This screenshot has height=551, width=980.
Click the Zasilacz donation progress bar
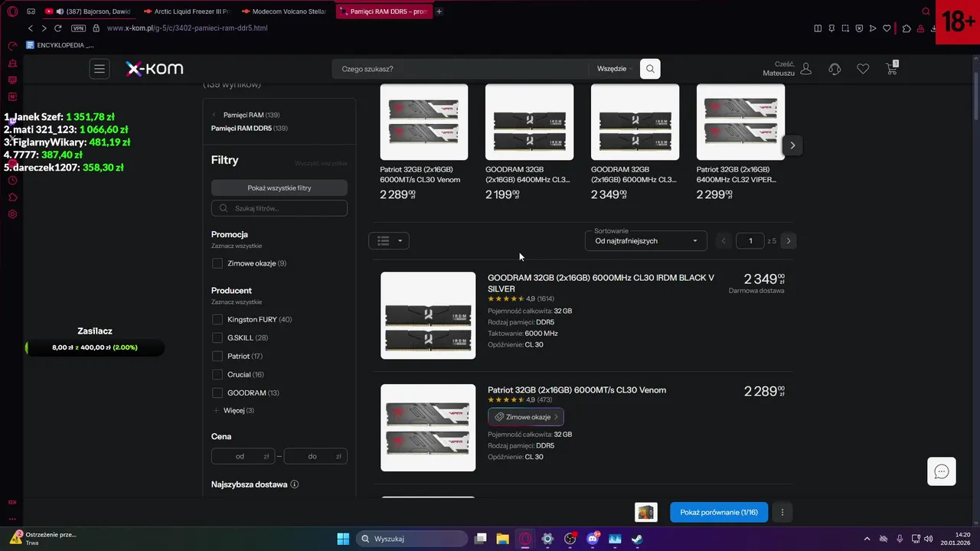94,347
